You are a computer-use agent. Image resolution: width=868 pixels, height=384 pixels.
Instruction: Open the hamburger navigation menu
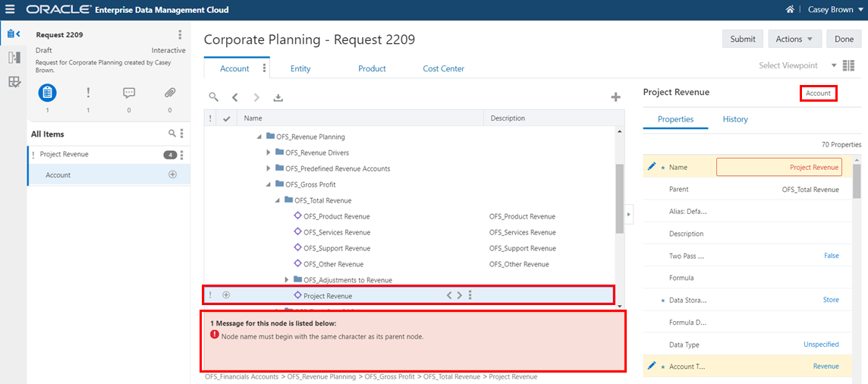[10, 9]
